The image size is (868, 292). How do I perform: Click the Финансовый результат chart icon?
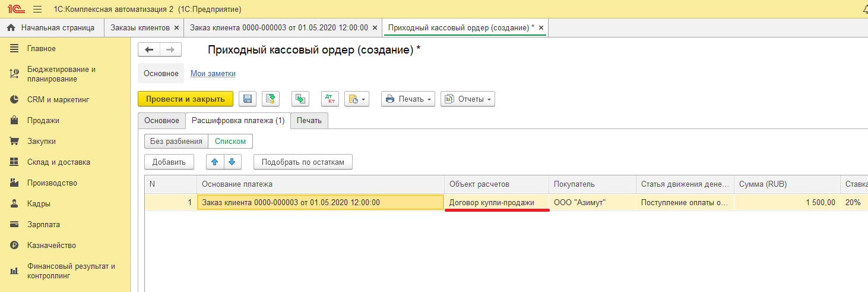[14, 271]
